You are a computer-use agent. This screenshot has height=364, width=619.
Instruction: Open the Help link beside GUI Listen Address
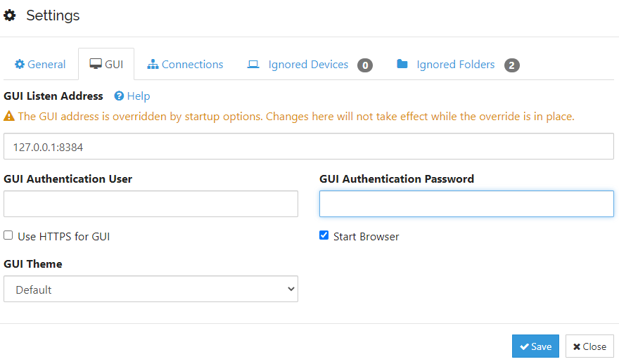(138, 96)
